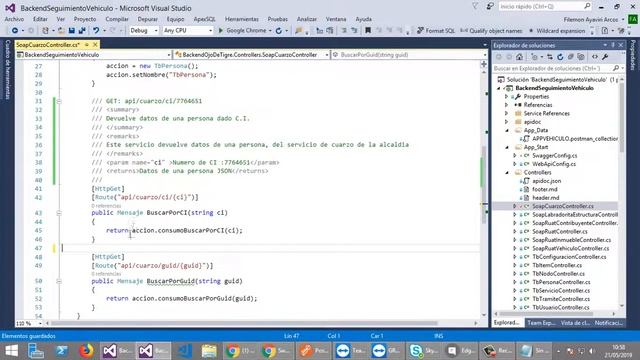Click the search magnifier in Solution Explorer
Image resolution: width=640 pixels, height=360 pixels.
[x=616, y=68]
